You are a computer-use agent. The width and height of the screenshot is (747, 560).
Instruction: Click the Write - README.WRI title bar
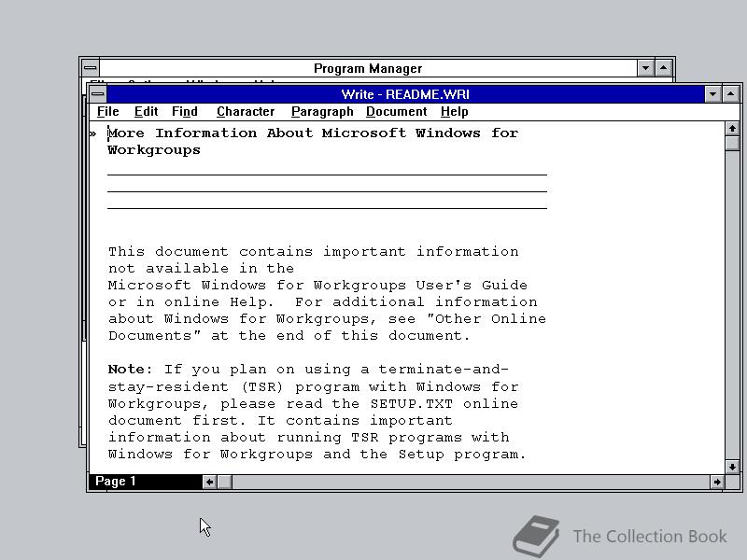405,94
